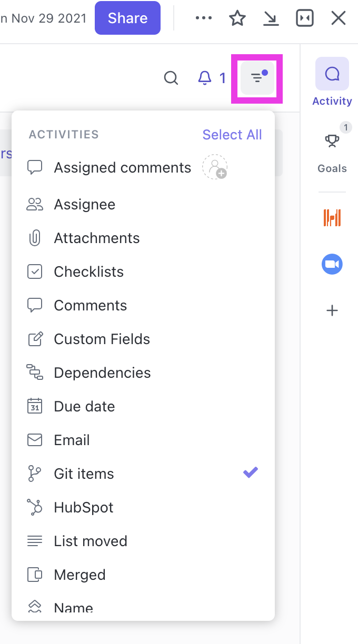Click the favorite star in the toolbar

click(x=237, y=18)
